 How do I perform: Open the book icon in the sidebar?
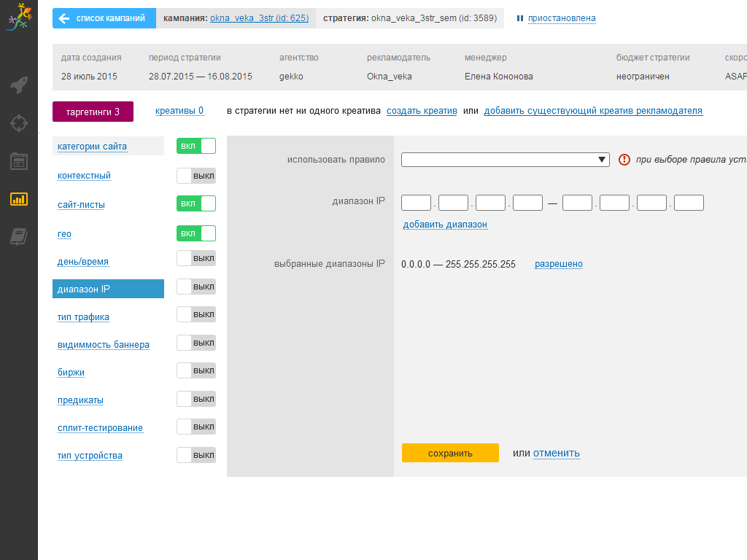pyautogui.click(x=19, y=236)
